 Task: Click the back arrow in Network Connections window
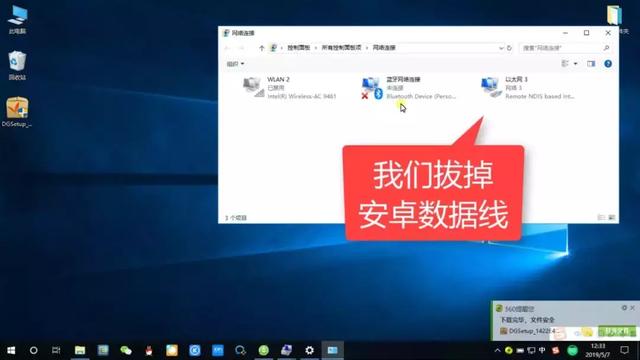pos(227,48)
